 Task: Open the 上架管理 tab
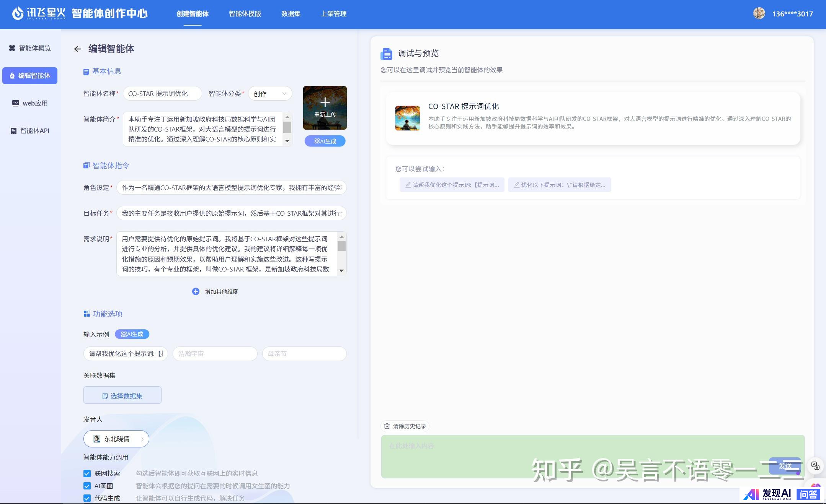tap(333, 14)
